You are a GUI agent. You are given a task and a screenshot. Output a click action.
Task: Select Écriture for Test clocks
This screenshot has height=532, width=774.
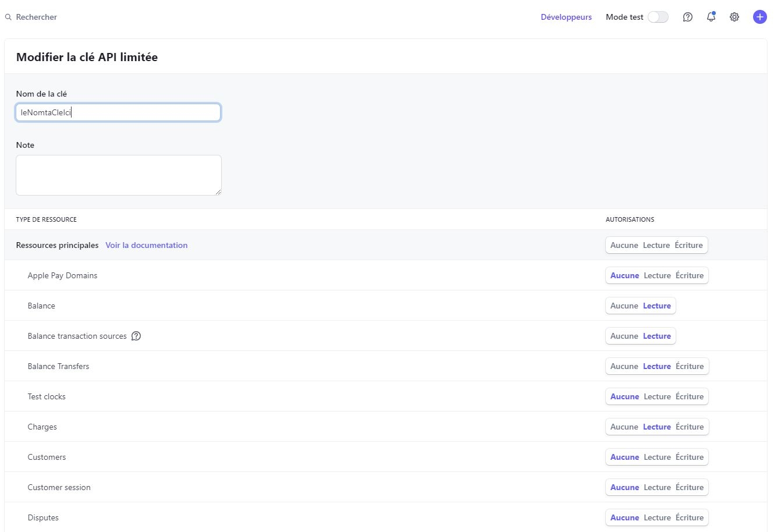(690, 396)
